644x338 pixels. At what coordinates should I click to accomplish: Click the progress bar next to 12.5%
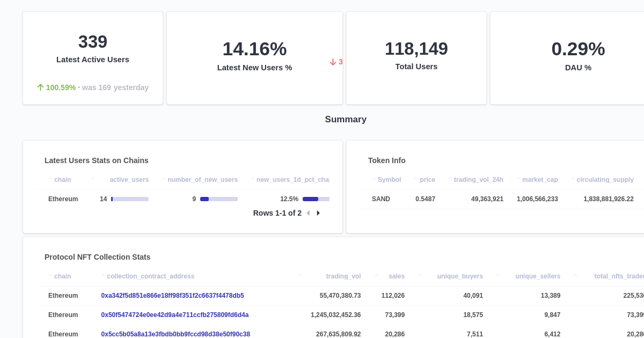(x=316, y=199)
